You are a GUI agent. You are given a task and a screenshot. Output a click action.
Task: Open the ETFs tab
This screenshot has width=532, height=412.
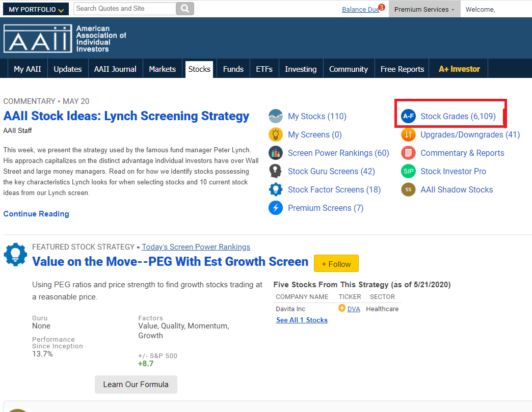click(264, 69)
